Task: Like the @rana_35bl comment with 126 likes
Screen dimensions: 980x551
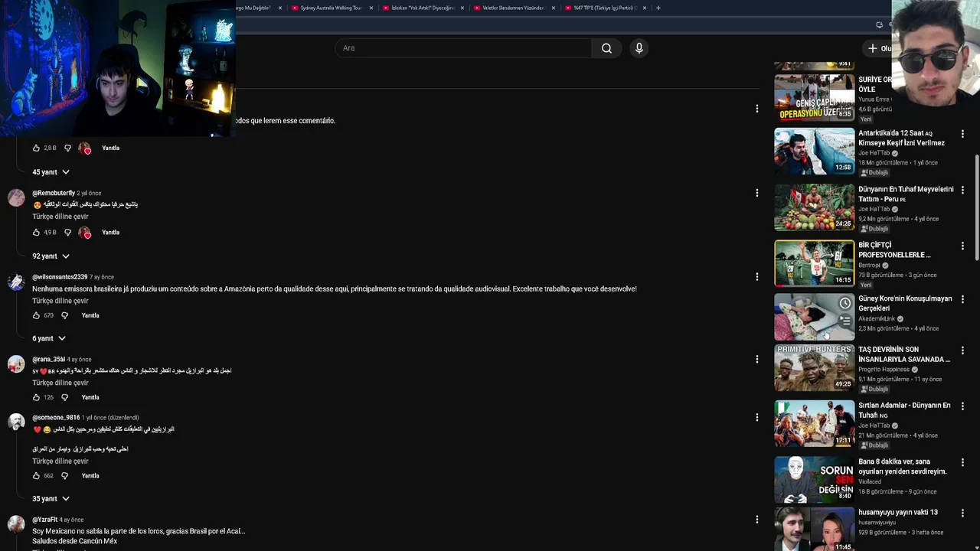Action: click(36, 397)
